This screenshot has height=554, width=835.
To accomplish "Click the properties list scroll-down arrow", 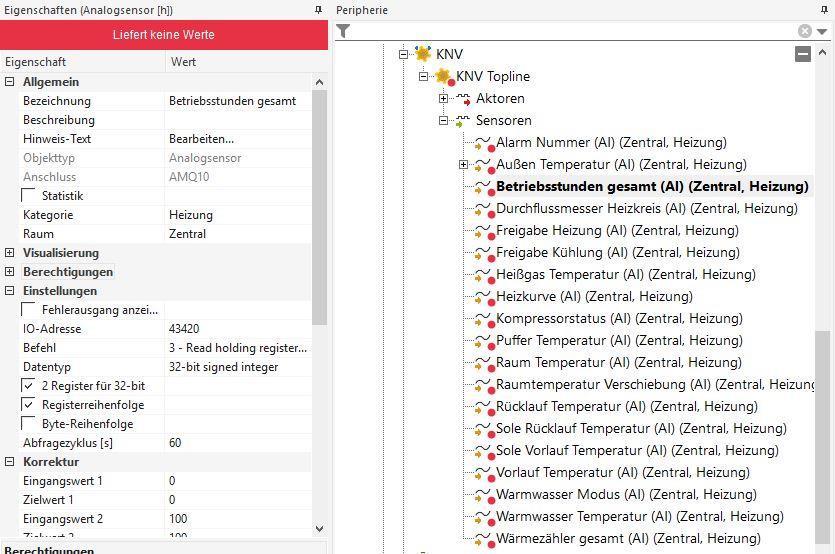I will [320, 529].
